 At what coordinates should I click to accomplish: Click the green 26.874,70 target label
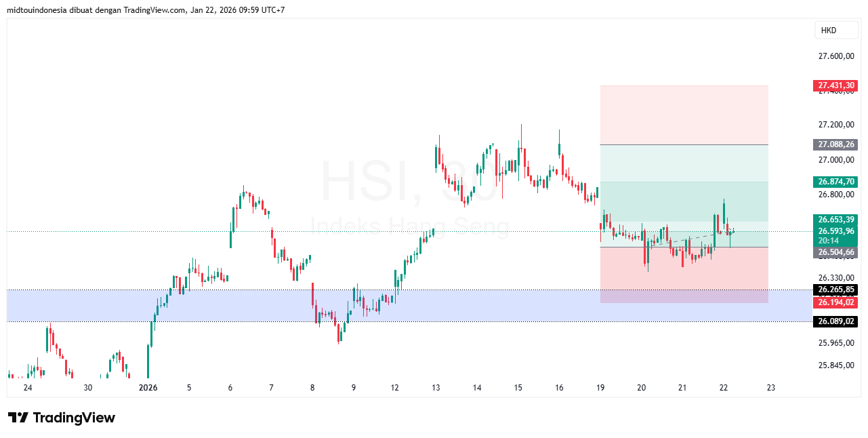[x=835, y=182]
